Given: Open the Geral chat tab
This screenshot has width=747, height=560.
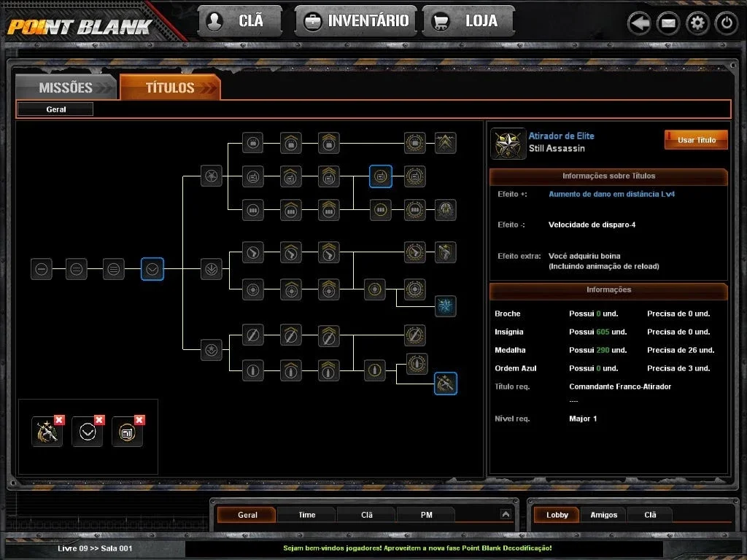Looking at the screenshot, I should (247, 515).
